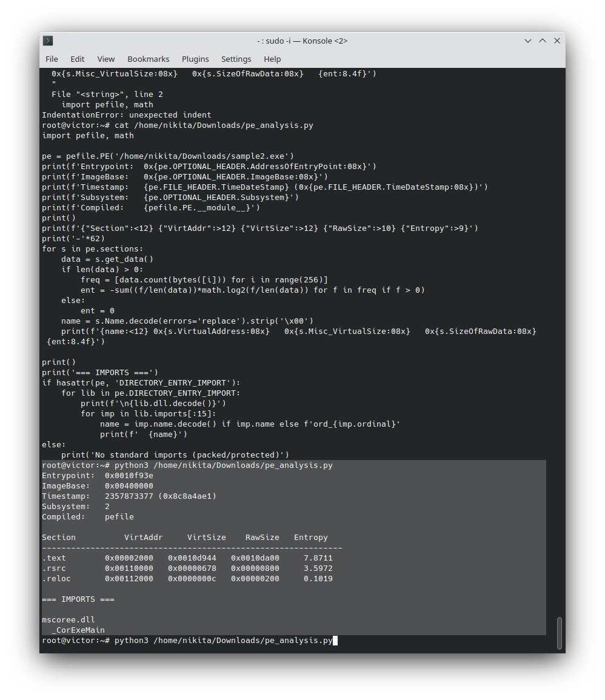Click the '=== IMPORTS ===' output heading
605x700 pixels.
(78, 599)
